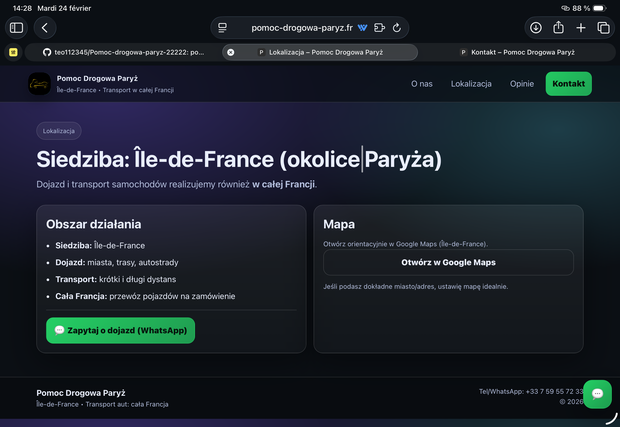620x427 pixels.
Task: Open a new tab with plus icon
Action: 581,28
